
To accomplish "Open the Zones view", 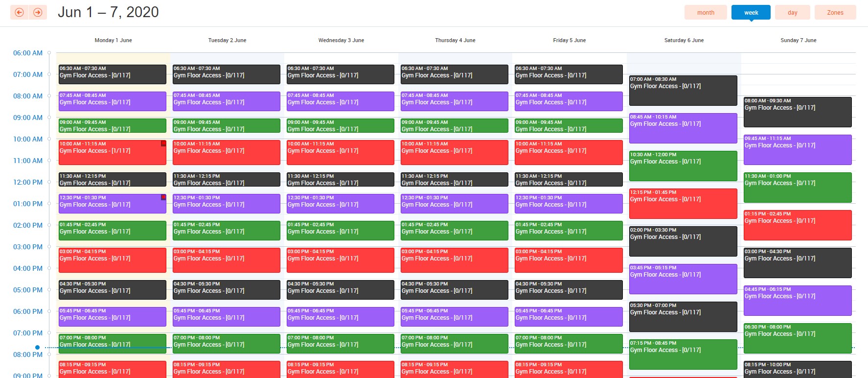I will click(x=835, y=13).
